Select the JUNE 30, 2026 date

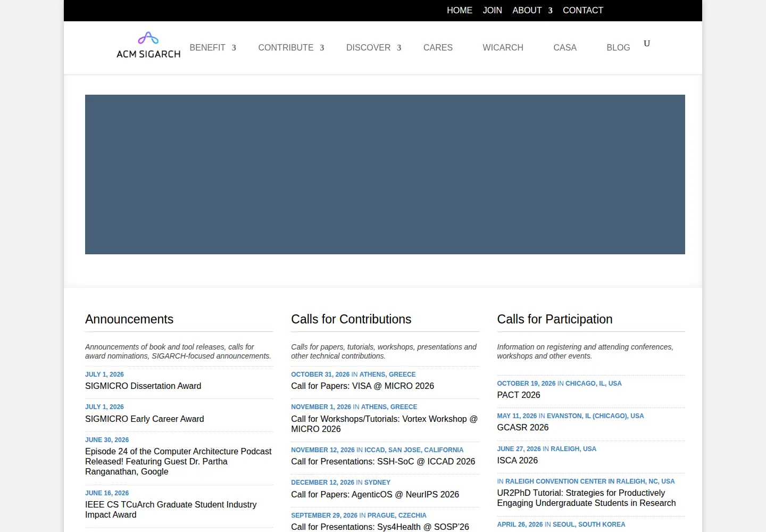[107, 440]
